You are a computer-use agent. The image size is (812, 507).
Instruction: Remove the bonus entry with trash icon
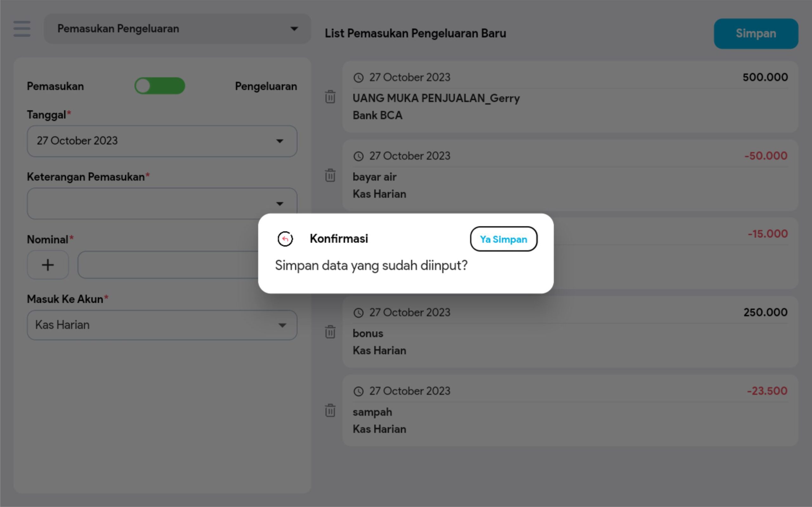[x=330, y=332]
